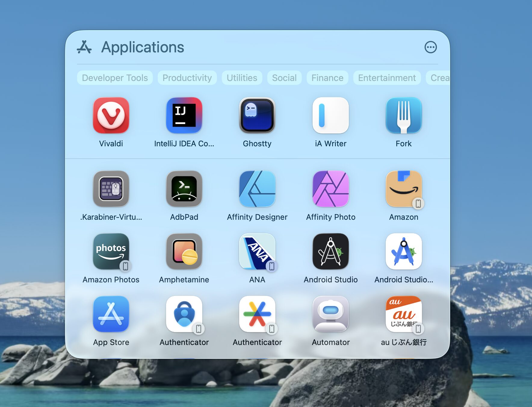Click the "Vivaldi" app label

[x=111, y=144]
